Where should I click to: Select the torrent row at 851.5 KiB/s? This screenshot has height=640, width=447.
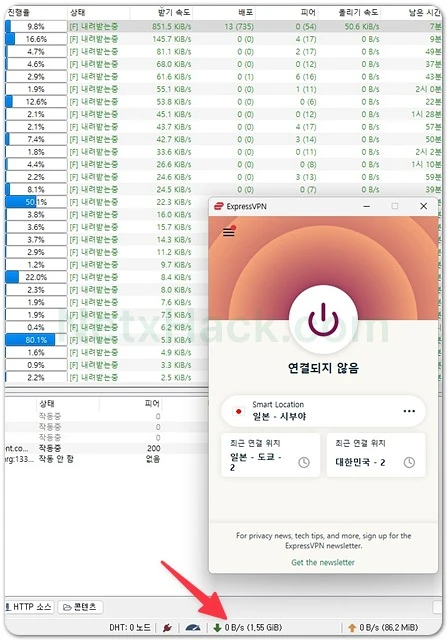223,27
